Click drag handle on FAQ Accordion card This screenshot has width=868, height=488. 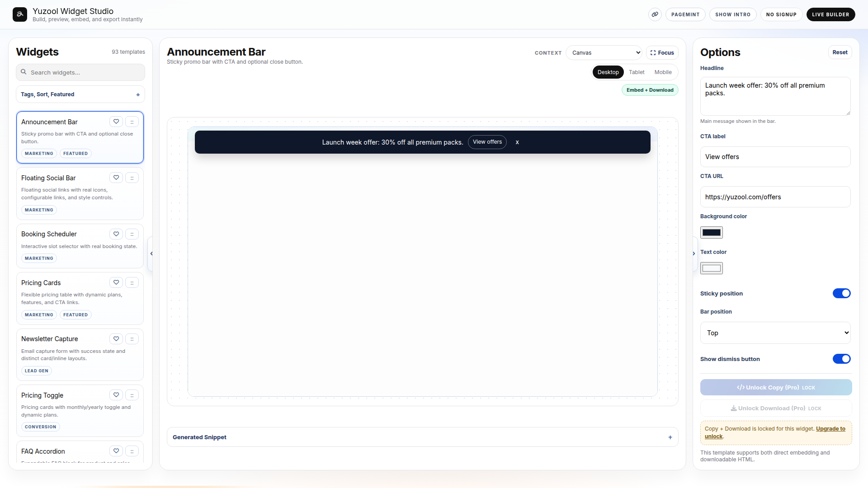coord(132,451)
